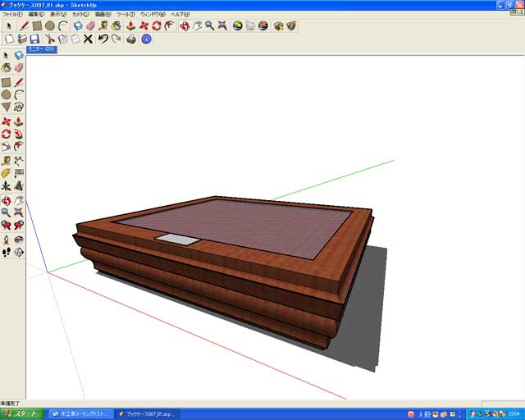Click the Save floppy disk icon
This screenshot has height=420, width=525.
(x=34, y=39)
